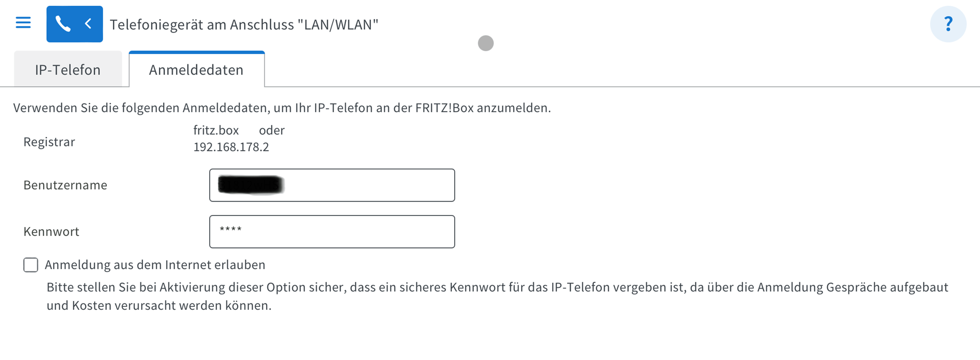
Task: Click the page title Telefoniegerät am Anschluss
Action: (x=244, y=24)
